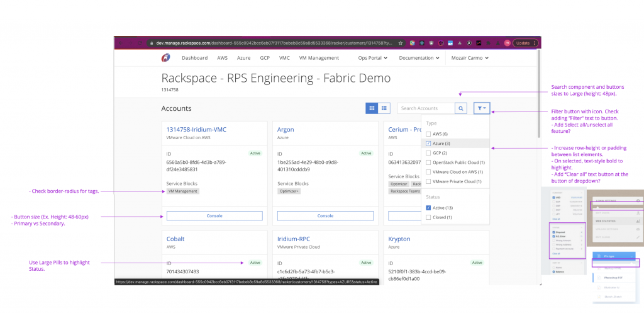Click the search magnifier button
The image size is (644, 313).
462,108
